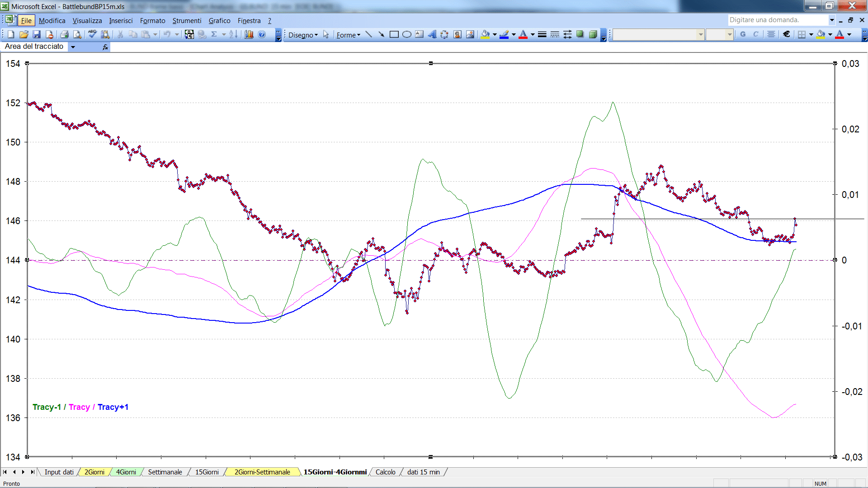
Task: Open the Shadow Style icon
Action: click(580, 34)
